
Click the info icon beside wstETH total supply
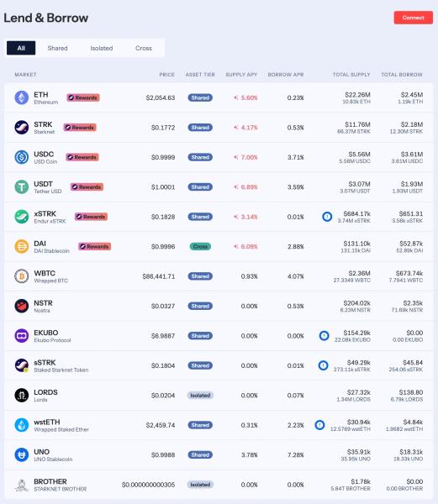319,425
